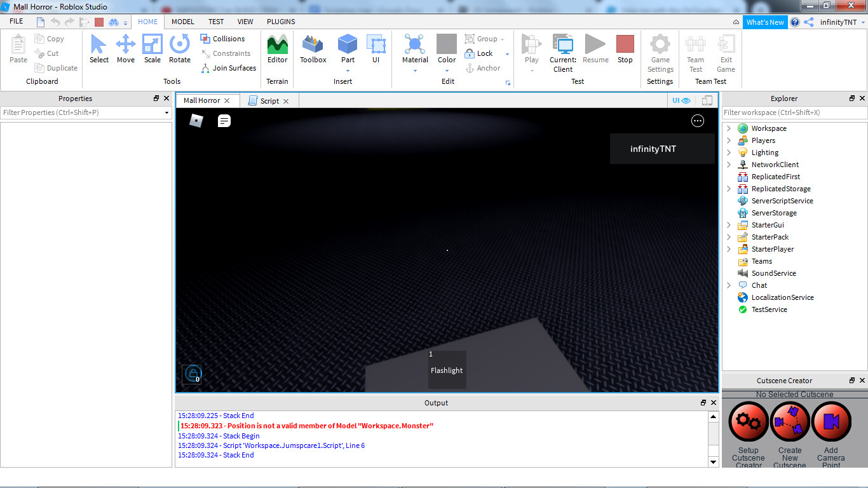Click the Setup Cutscene Creator button
Screen dimensions: 868x488
(749, 421)
